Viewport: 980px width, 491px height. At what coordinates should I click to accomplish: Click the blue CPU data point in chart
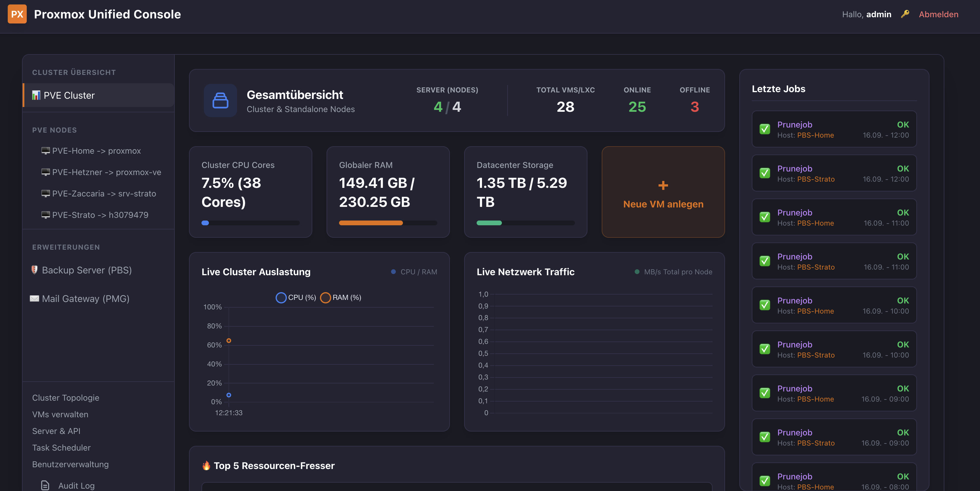point(229,395)
